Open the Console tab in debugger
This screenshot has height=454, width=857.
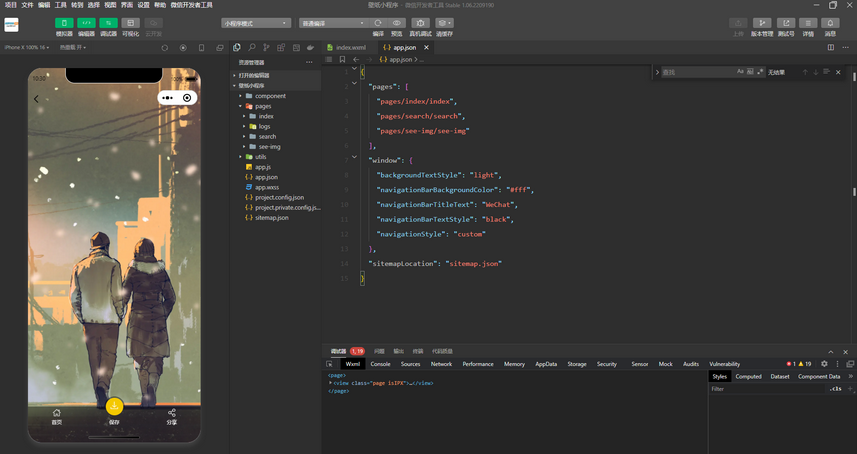(x=380, y=364)
